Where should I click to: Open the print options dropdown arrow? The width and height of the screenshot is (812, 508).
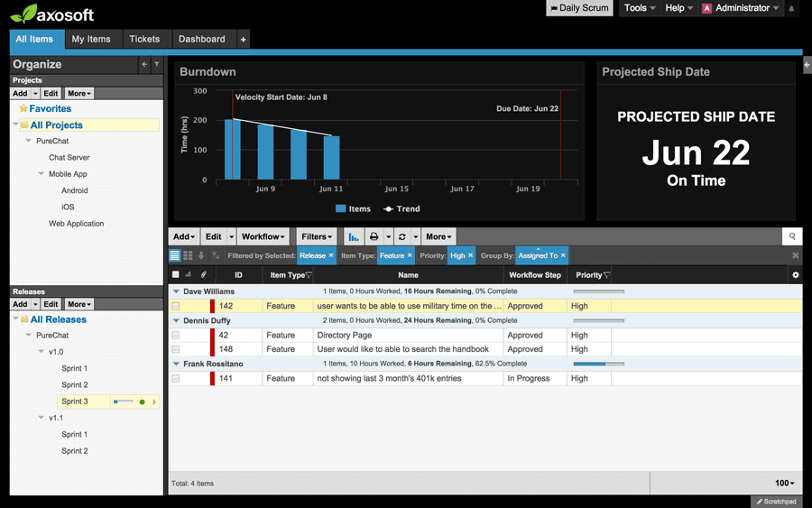388,236
